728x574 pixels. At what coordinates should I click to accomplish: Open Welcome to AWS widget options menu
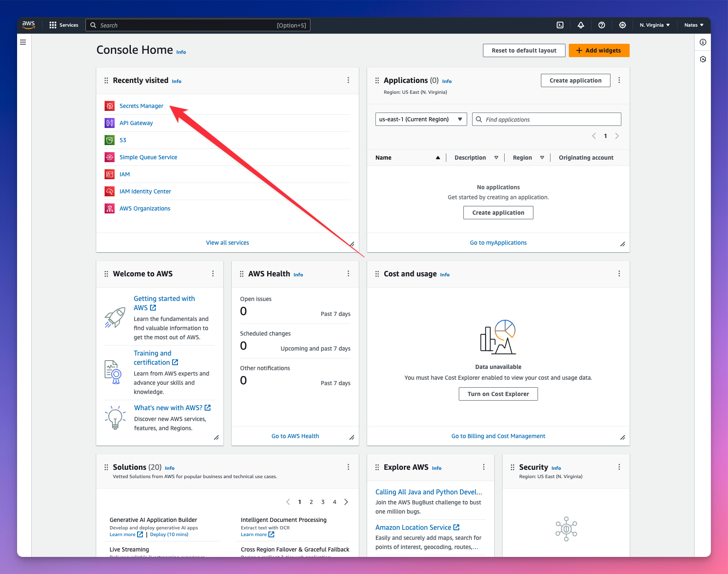(x=213, y=273)
